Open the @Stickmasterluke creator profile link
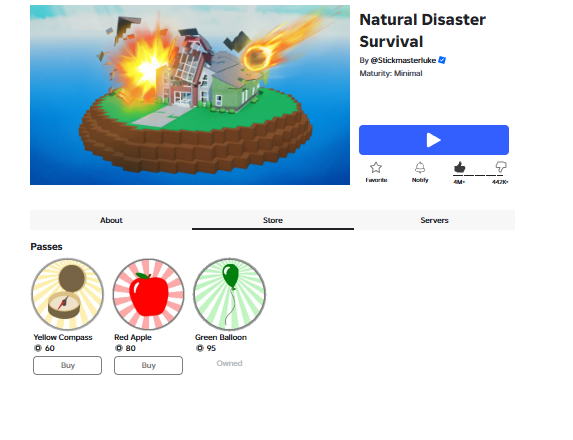 [x=403, y=60]
